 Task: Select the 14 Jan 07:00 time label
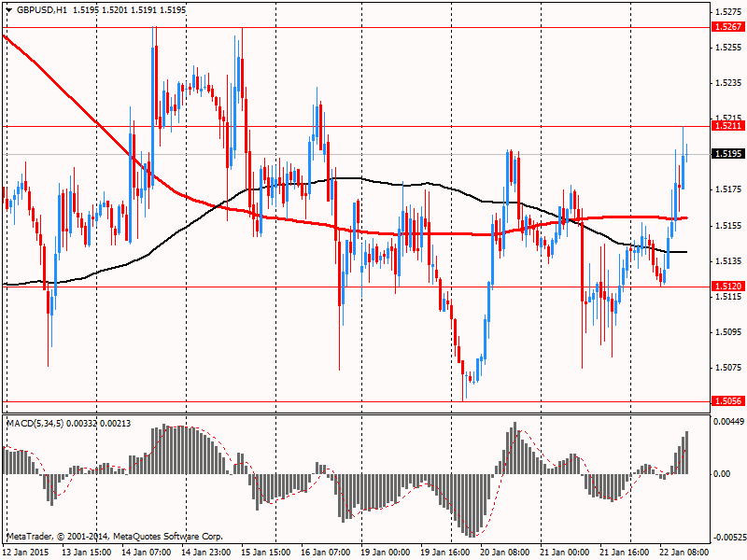click(146, 553)
